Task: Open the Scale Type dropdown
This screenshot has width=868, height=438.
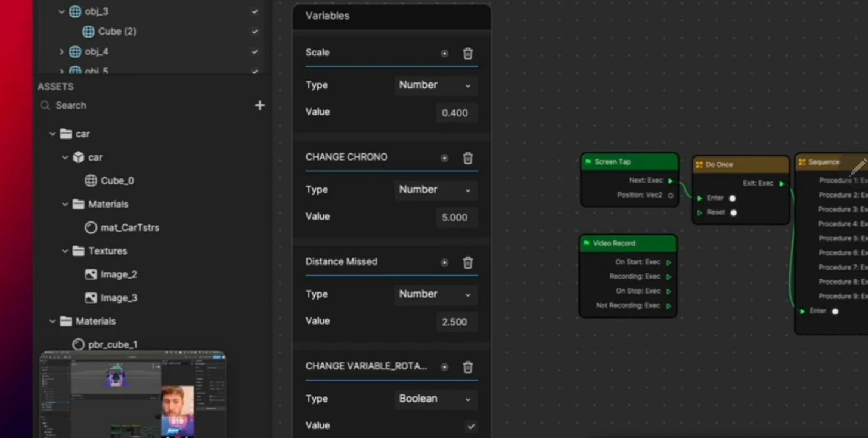Action: tap(436, 85)
